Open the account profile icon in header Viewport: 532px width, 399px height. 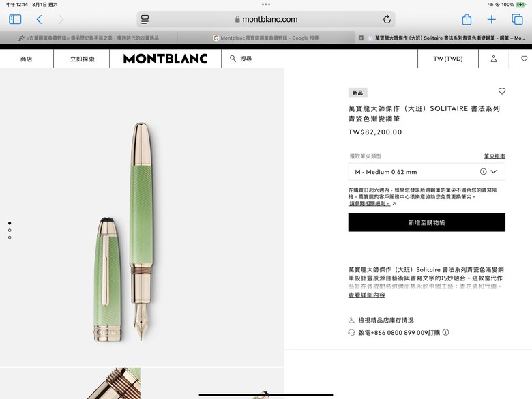pyautogui.click(x=494, y=59)
